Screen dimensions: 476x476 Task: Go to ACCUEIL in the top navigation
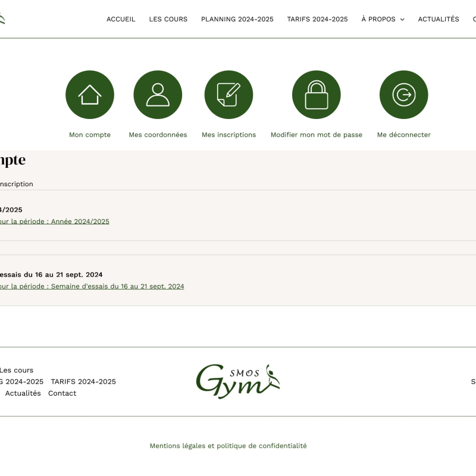pyautogui.click(x=121, y=19)
